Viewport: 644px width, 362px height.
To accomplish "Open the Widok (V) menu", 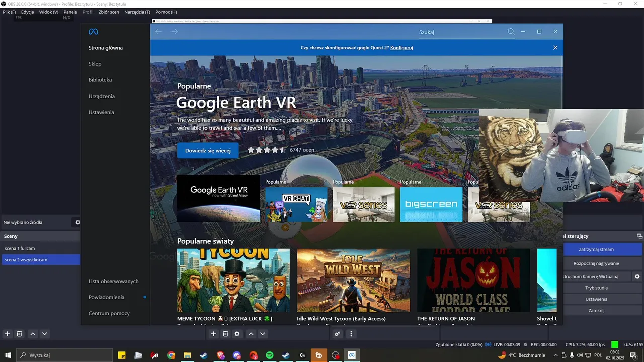I will (49, 12).
